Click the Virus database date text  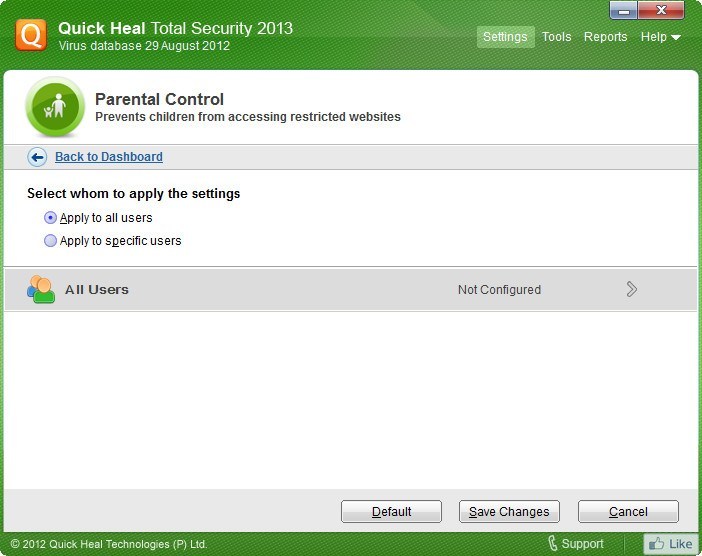(x=144, y=46)
